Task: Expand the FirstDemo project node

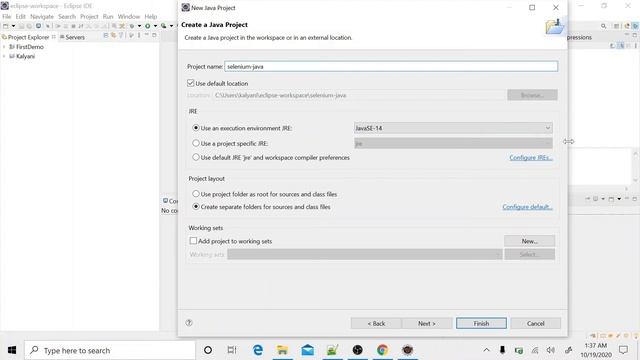Action: pos(4,47)
